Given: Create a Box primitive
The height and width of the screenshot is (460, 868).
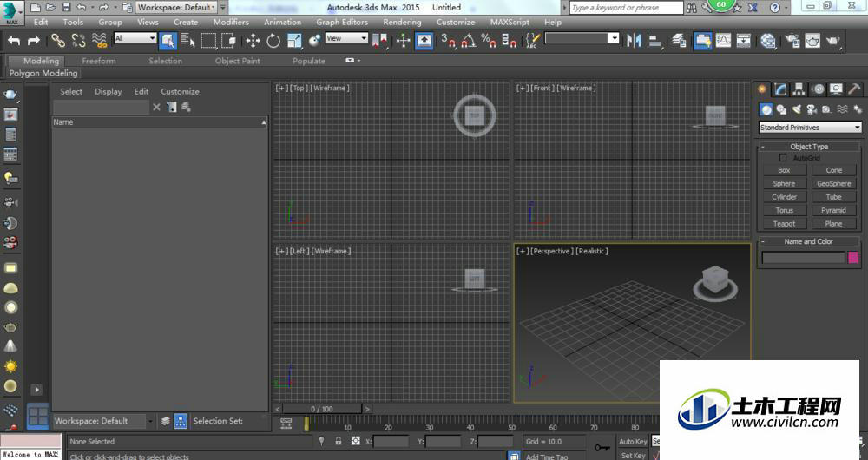Looking at the screenshot, I should point(784,170).
